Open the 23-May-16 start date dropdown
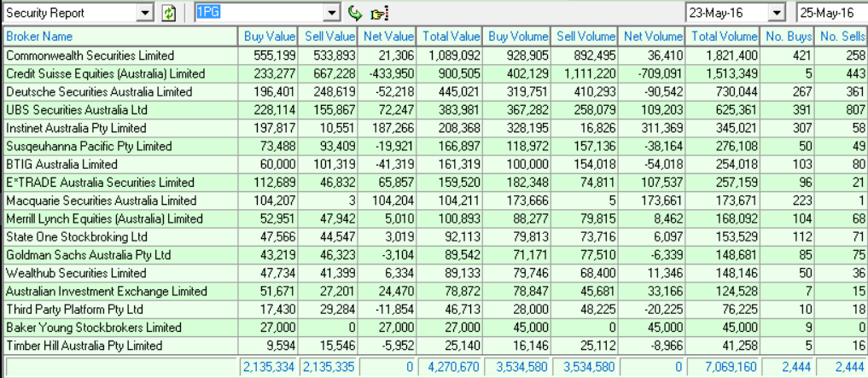This screenshot has height=378, width=868. tap(778, 12)
